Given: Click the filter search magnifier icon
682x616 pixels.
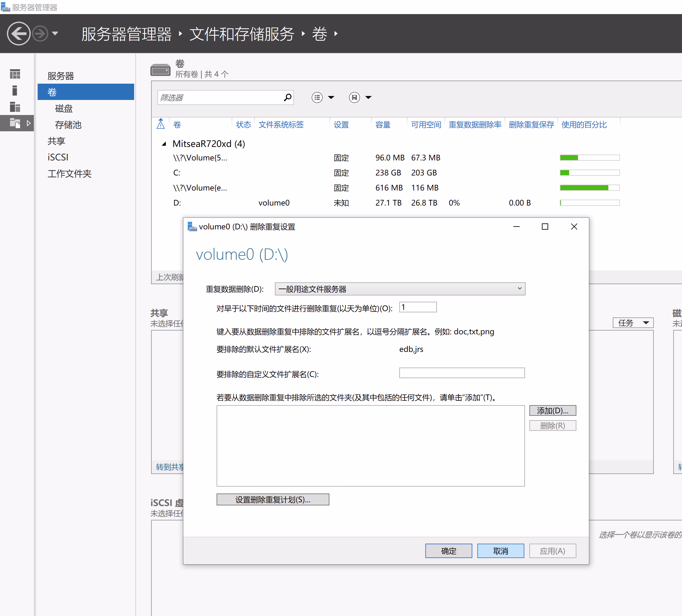Looking at the screenshot, I should coord(287,97).
